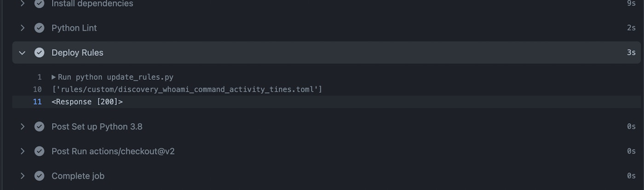The width and height of the screenshot is (644, 190).
Task: Expand Post Run actions/checkout@v2 chevron
Action: click(22, 151)
